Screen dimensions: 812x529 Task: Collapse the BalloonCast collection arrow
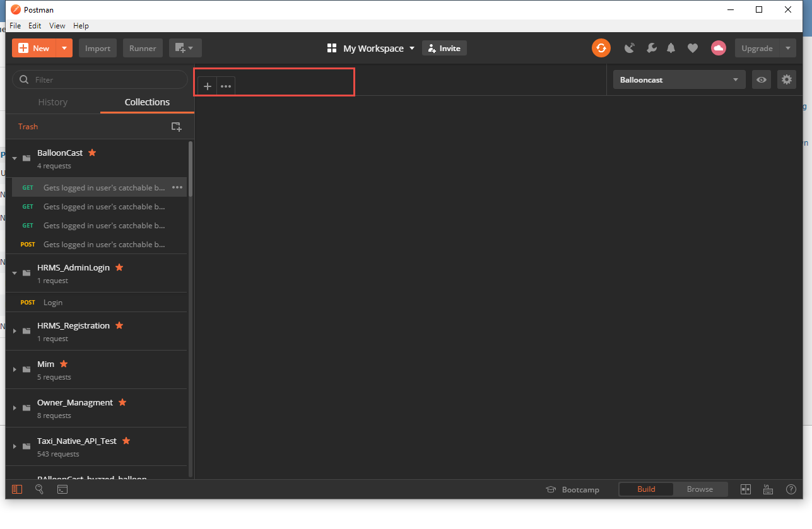click(15, 158)
